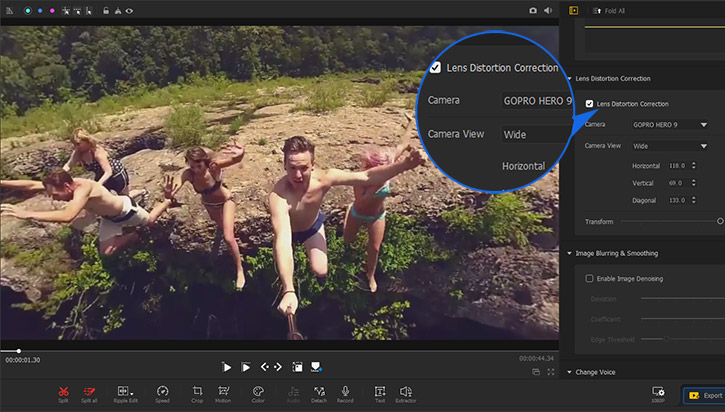
Task: Open the Color adjustment tool
Action: click(257, 391)
